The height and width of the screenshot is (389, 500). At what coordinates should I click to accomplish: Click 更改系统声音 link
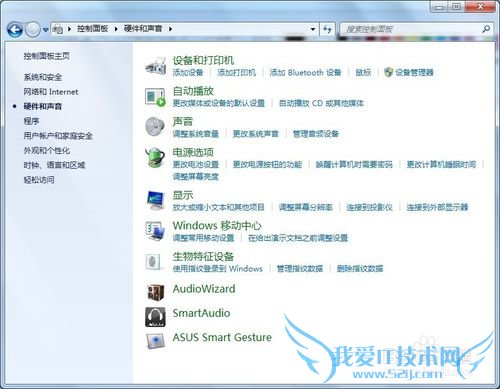256,134
